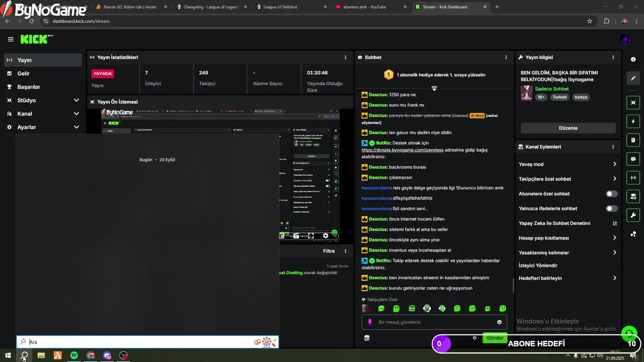The image size is (644, 362).
Task: Open the Kick hamburger menu
Action: [11, 39]
